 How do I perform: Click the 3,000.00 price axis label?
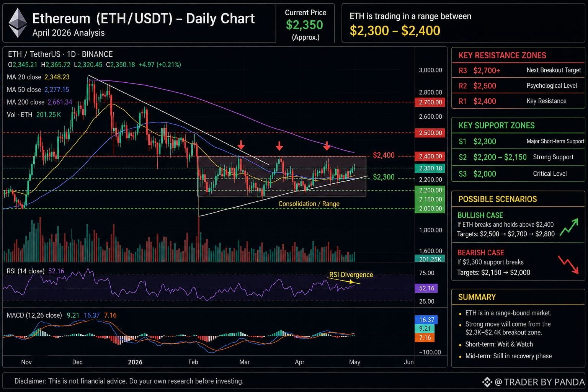(430, 70)
